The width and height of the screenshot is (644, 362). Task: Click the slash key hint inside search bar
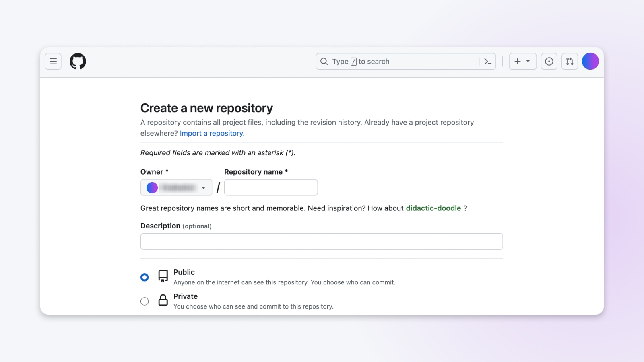tap(353, 62)
